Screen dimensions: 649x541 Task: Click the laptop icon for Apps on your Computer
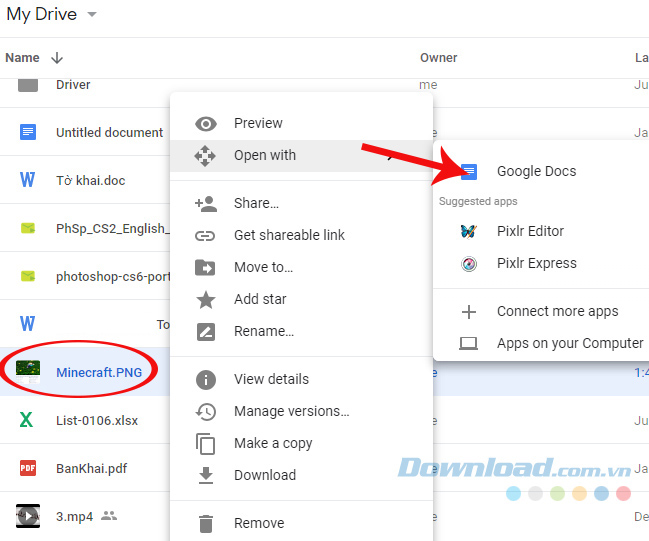pyautogui.click(x=469, y=344)
